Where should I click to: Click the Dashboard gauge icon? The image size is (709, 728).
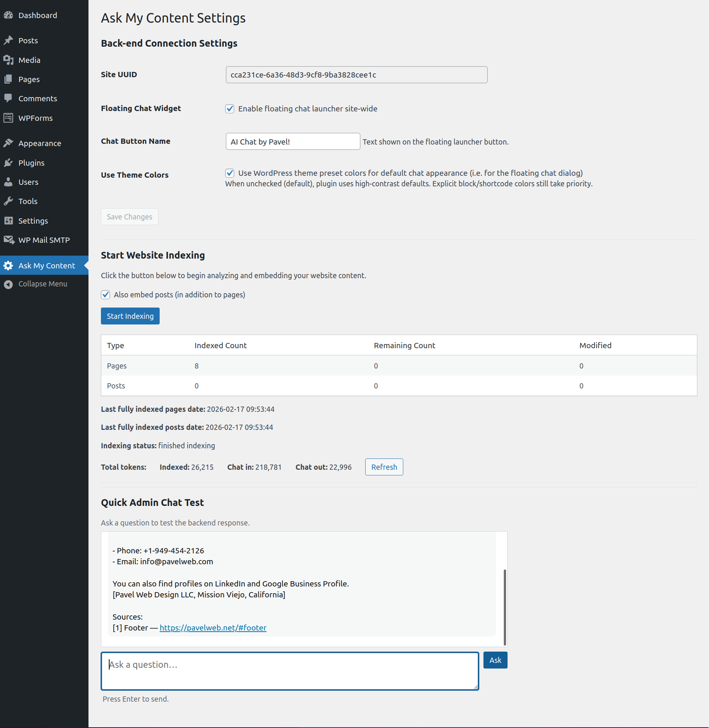click(x=8, y=15)
